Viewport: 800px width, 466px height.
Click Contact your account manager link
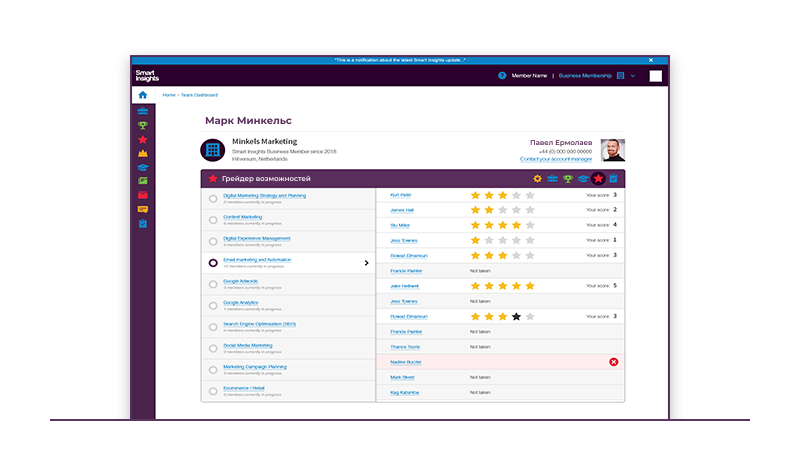pos(558,160)
